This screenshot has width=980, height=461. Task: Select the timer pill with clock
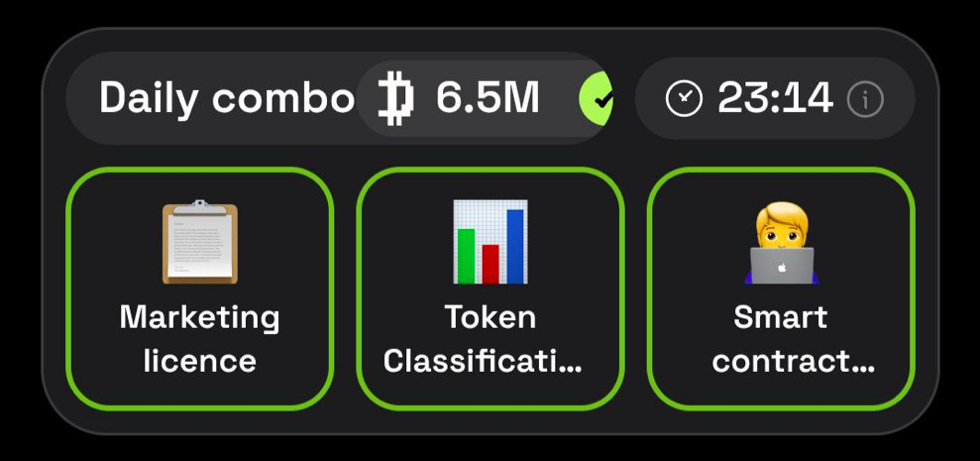(x=775, y=98)
